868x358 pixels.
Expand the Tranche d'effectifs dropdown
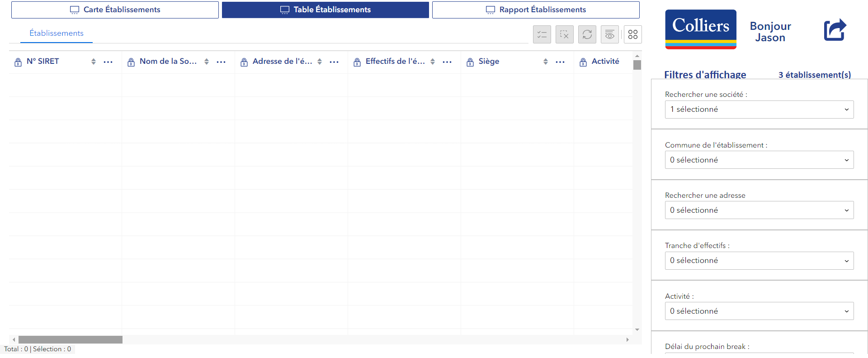(759, 261)
